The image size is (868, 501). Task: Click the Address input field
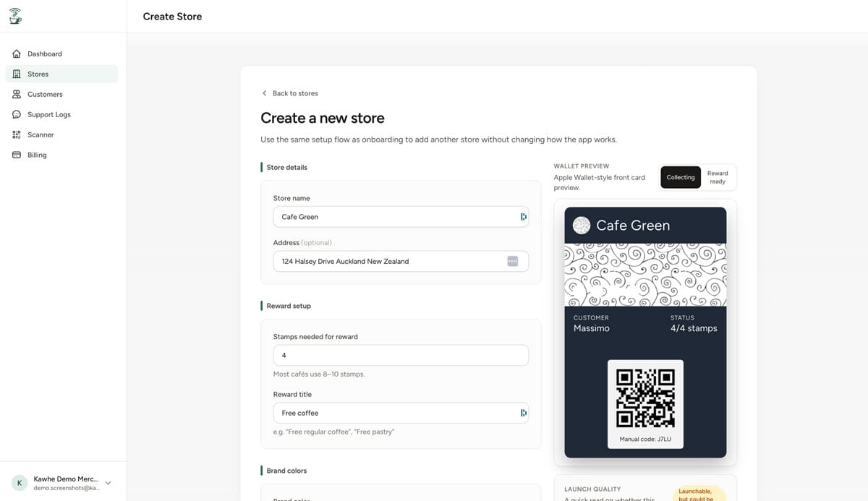click(401, 261)
